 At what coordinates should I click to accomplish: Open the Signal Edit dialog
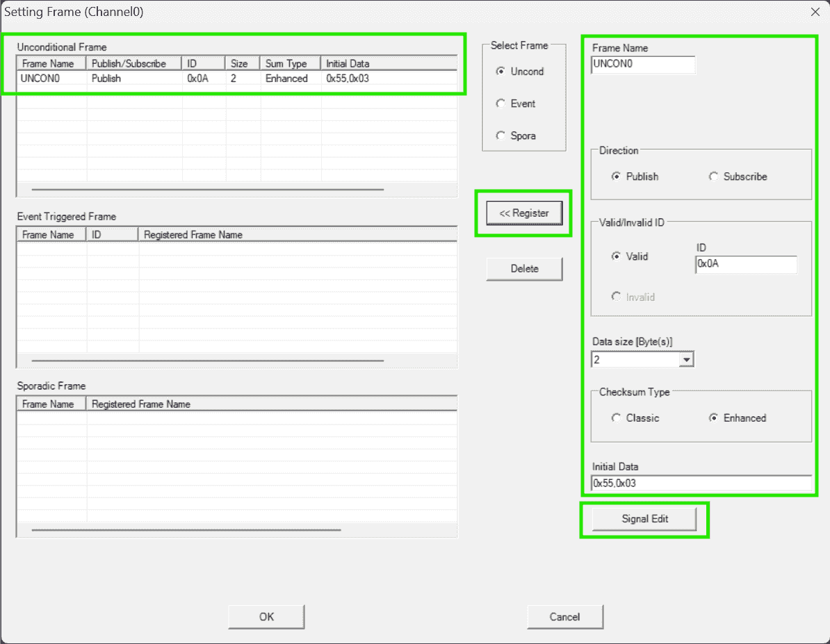[x=644, y=519]
